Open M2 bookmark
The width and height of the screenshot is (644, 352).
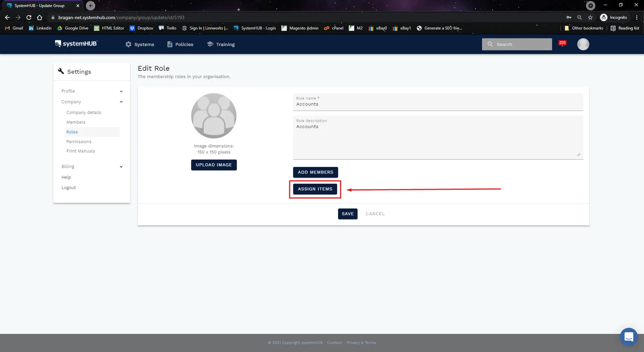tap(356, 28)
